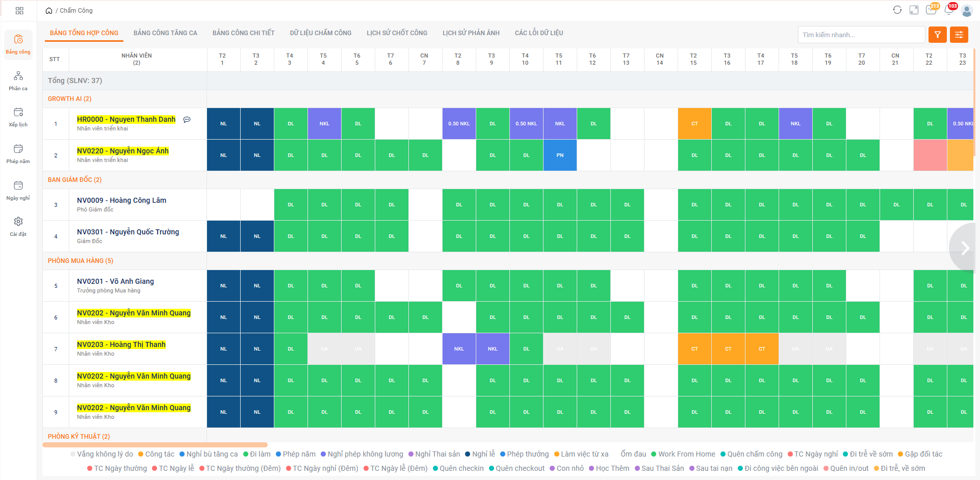980x480 pixels.
Task: Click the orange CT cell for Nguyen Thanh Danh
Action: 694,124
